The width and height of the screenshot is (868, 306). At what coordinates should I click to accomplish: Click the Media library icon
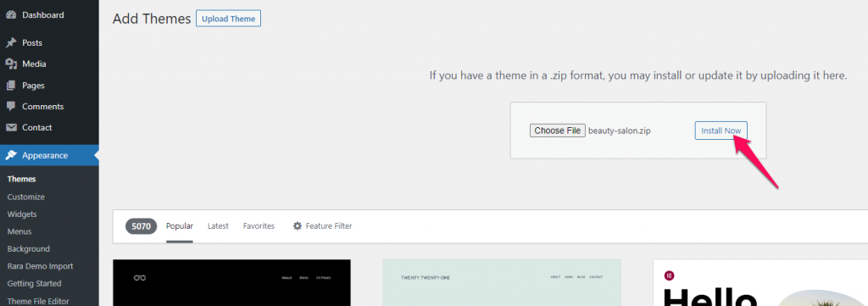coord(11,64)
